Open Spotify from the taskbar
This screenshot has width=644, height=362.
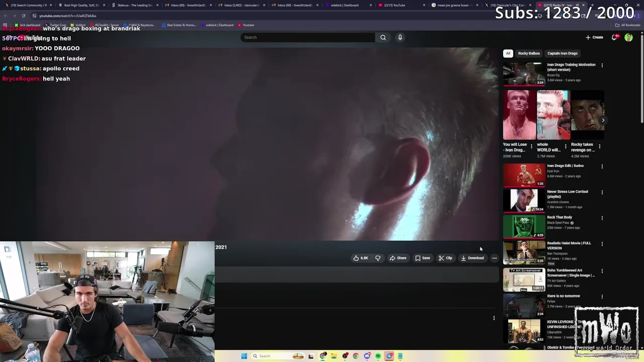coord(378,356)
